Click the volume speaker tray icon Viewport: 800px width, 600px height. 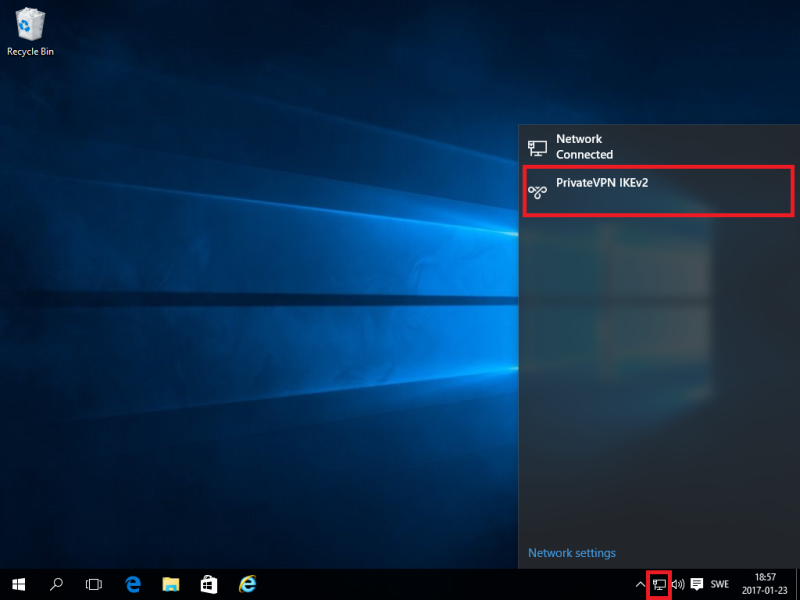coord(678,584)
